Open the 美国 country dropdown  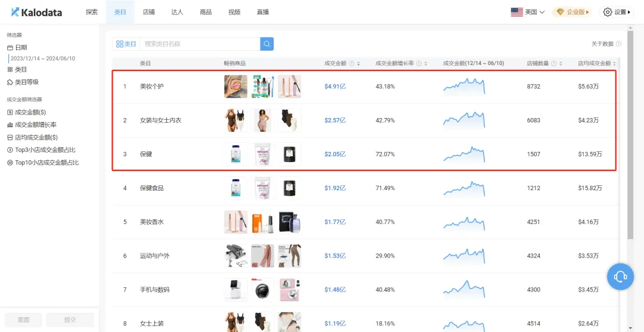pyautogui.click(x=528, y=12)
